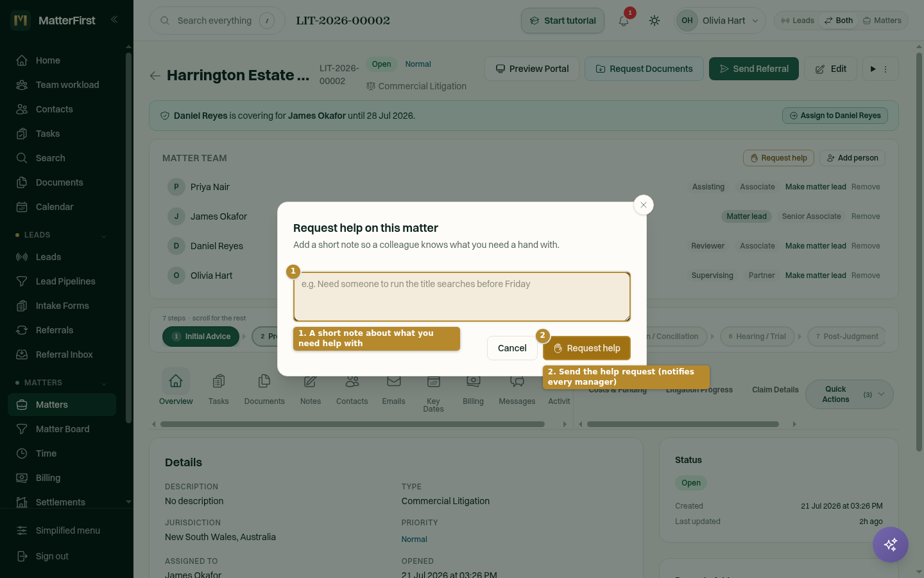Click Send Referral
This screenshot has width=924, height=578.
click(x=754, y=69)
